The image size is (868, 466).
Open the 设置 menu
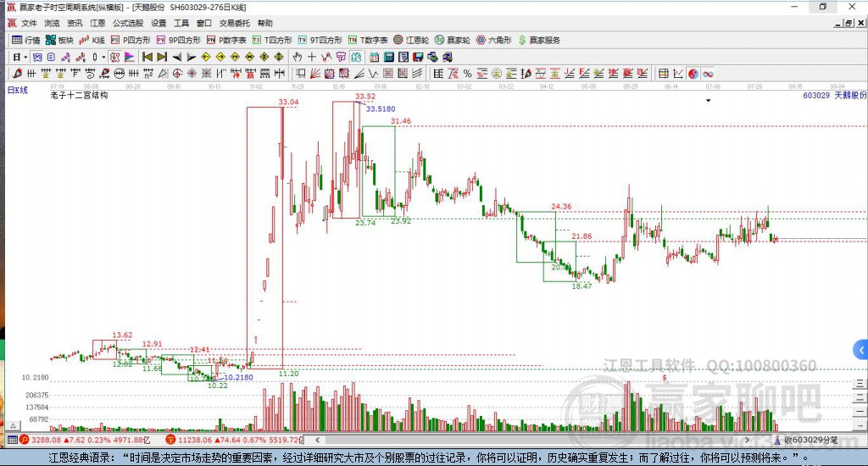159,23
